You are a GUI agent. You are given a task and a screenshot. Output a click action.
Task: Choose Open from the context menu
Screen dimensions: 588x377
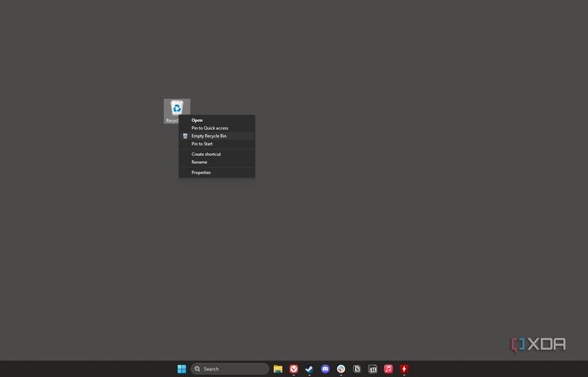(x=217, y=120)
